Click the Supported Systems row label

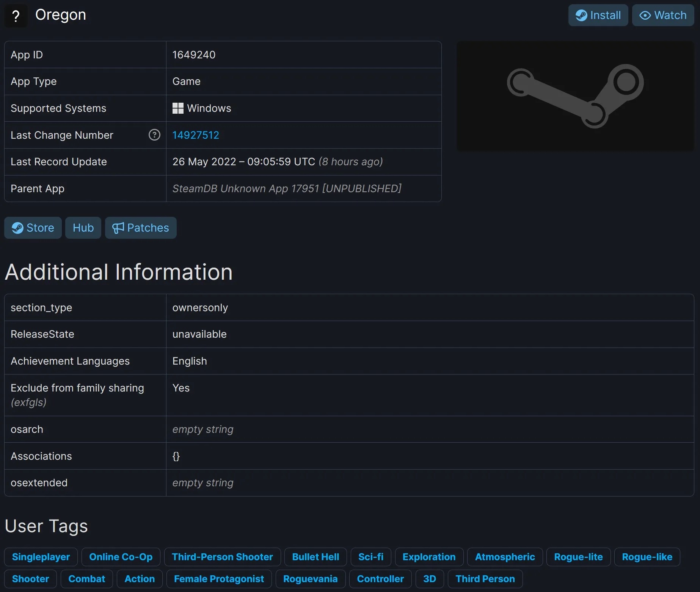point(58,108)
